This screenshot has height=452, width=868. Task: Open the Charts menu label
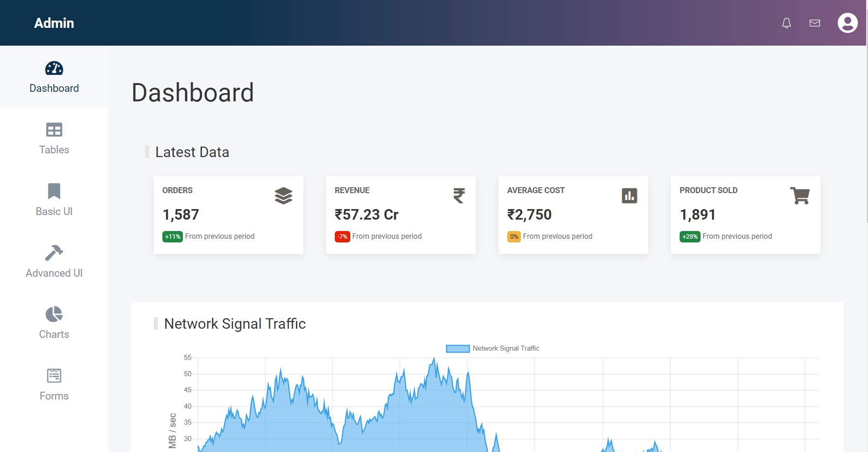coord(54,334)
